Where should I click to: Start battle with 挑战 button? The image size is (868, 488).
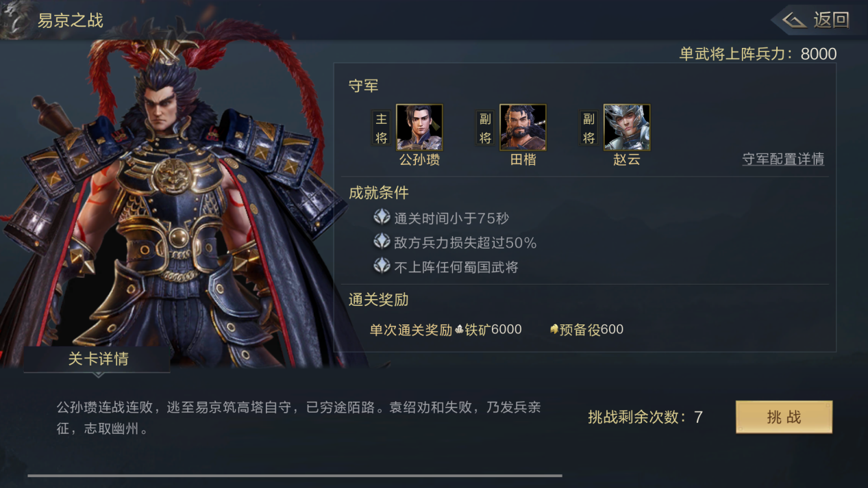coord(784,417)
